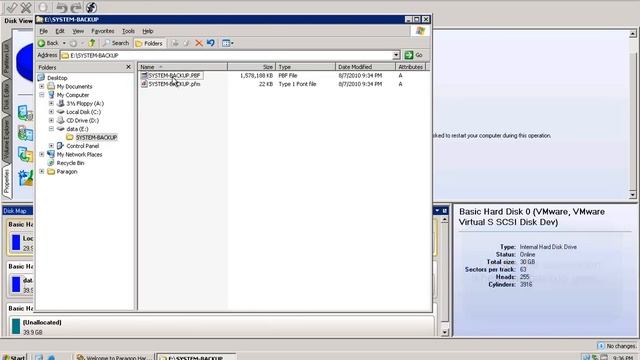Click the red Delete toolbar icon

tap(199, 43)
